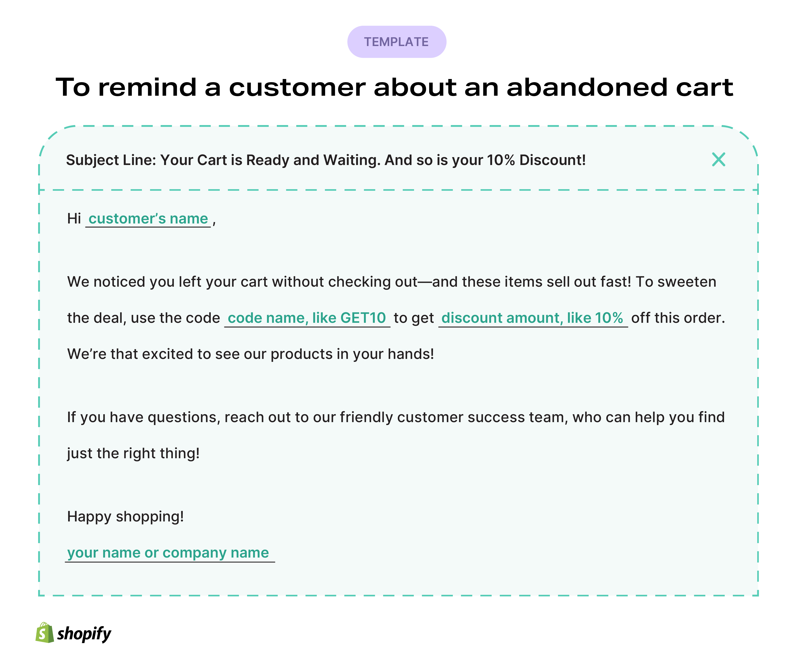Click the '10% Discount!' subject text
The height and width of the screenshot is (672, 794).
coord(536,160)
